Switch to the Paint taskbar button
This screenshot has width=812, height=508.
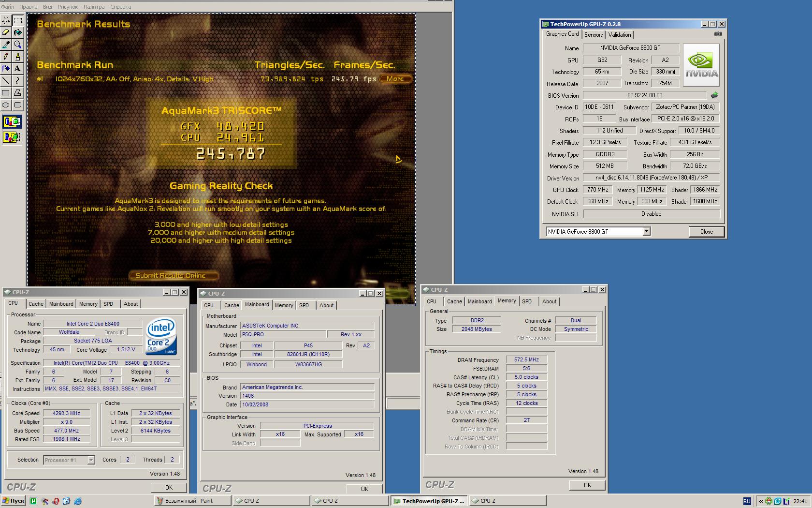[192, 501]
